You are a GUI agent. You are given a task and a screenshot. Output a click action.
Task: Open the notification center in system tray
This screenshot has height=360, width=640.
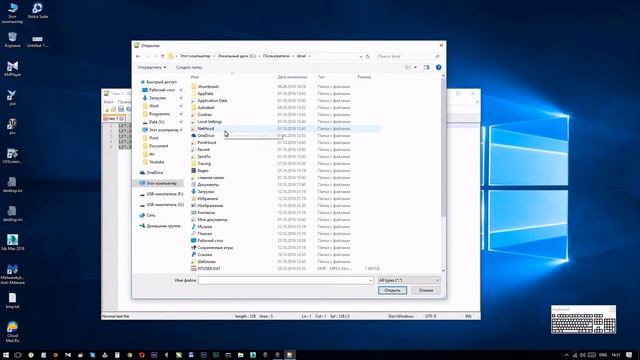tap(629, 355)
